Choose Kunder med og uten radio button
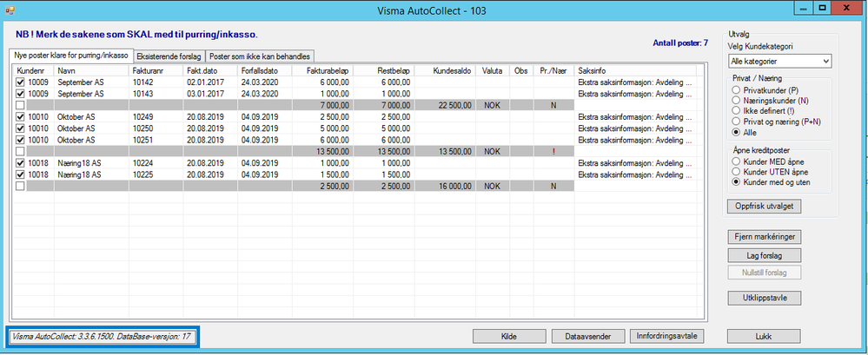The height and width of the screenshot is (355, 868). tap(735, 182)
